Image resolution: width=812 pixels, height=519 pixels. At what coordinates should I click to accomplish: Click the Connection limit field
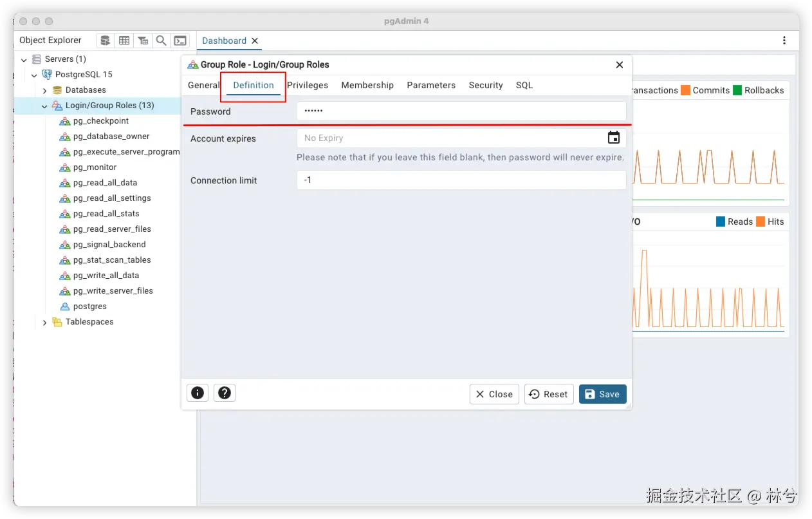[461, 180]
